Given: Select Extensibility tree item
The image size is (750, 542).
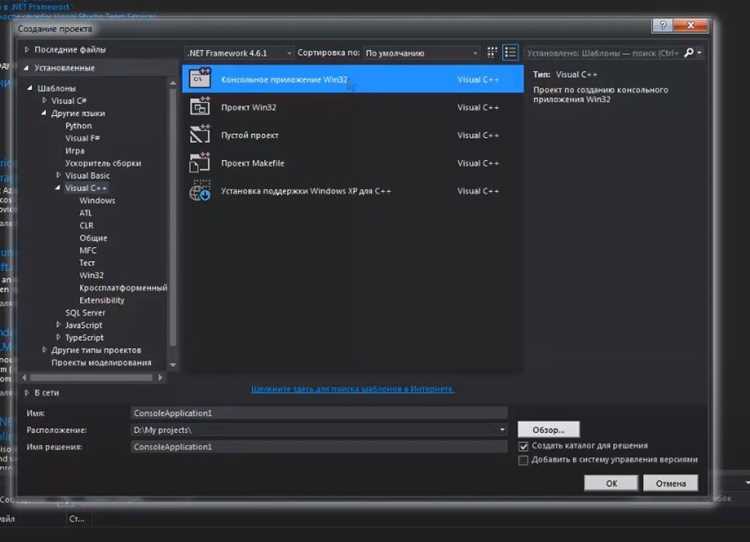Looking at the screenshot, I should tap(102, 300).
